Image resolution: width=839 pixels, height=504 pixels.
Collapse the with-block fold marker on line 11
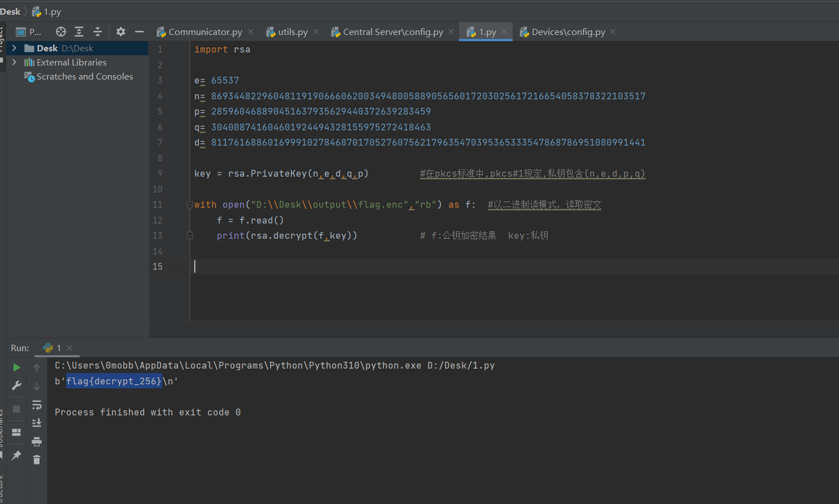(x=190, y=205)
